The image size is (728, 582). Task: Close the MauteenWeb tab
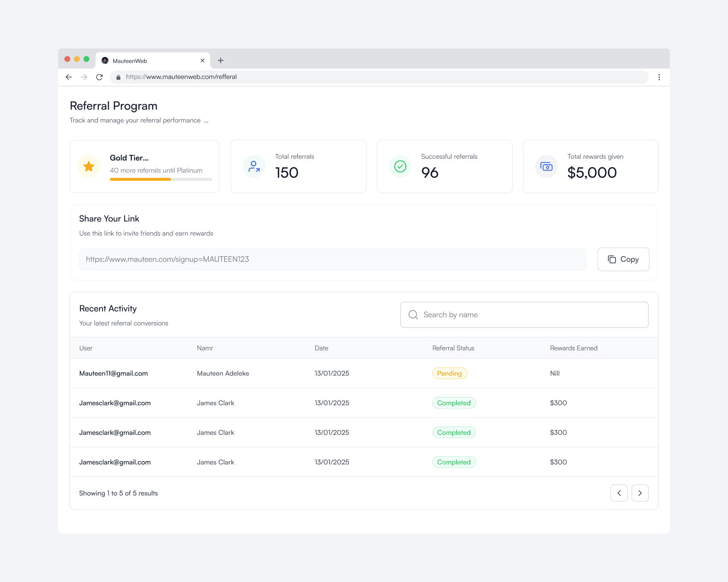[x=202, y=61]
